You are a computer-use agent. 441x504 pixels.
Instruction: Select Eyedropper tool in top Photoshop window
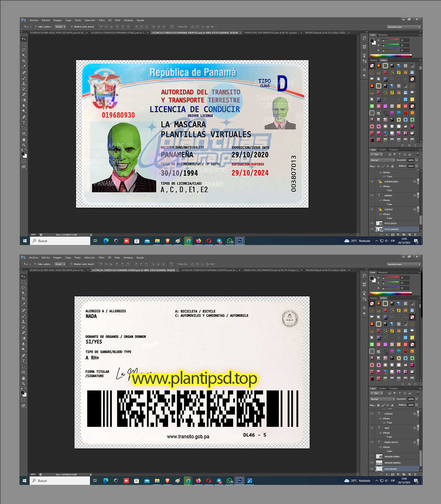[24, 66]
